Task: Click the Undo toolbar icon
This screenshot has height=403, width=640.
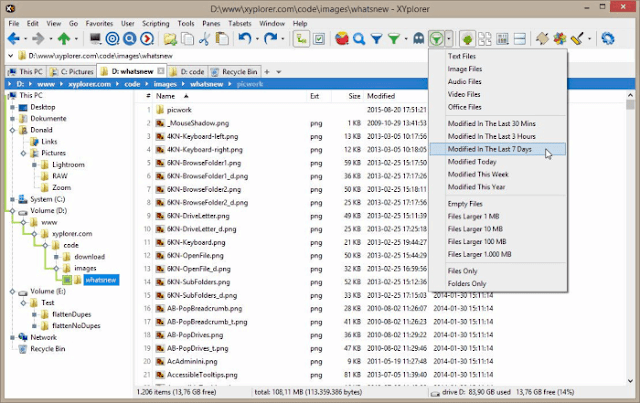Action: point(244,39)
